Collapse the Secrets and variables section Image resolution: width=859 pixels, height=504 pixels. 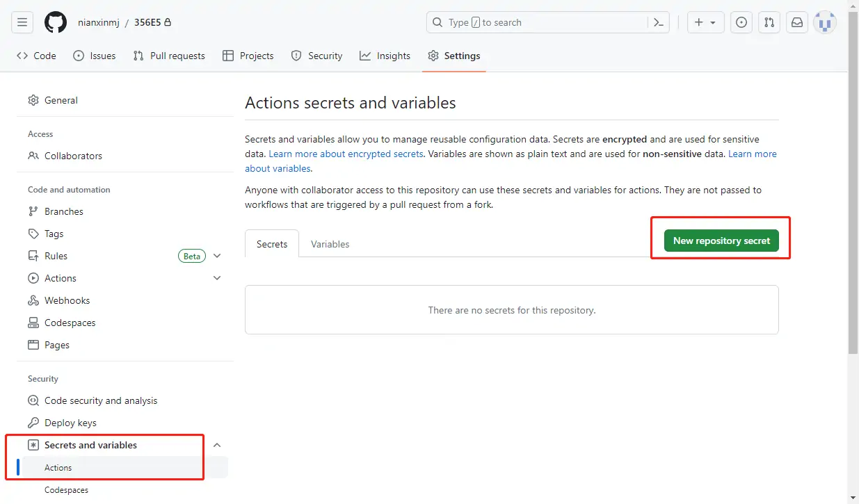tap(217, 445)
